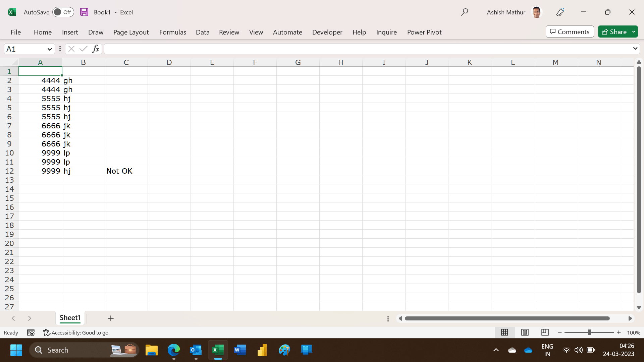Click the formula bar Enter checkmark icon
Screen dimensions: 644x362
point(84,49)
